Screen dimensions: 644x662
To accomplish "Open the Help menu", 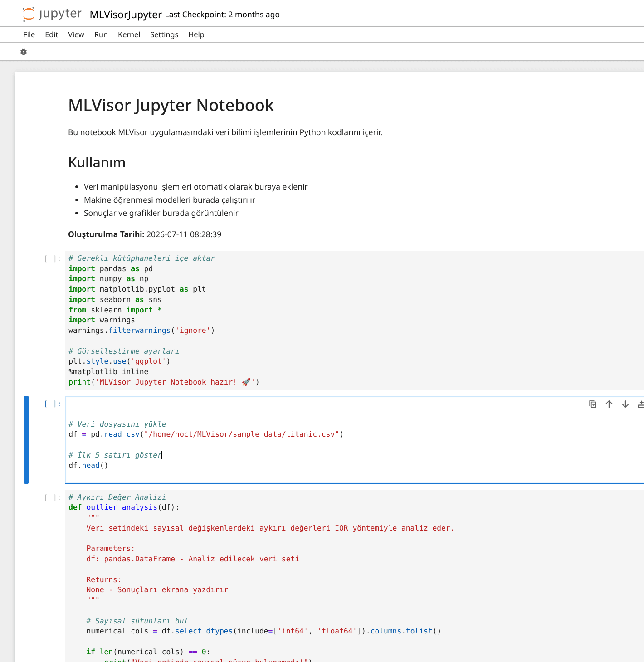I will pyautogui.click(x=196, y=34).
